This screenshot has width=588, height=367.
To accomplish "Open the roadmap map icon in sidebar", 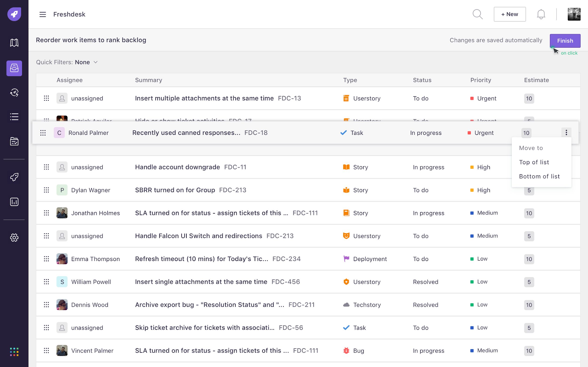I will tap(14, 43).
